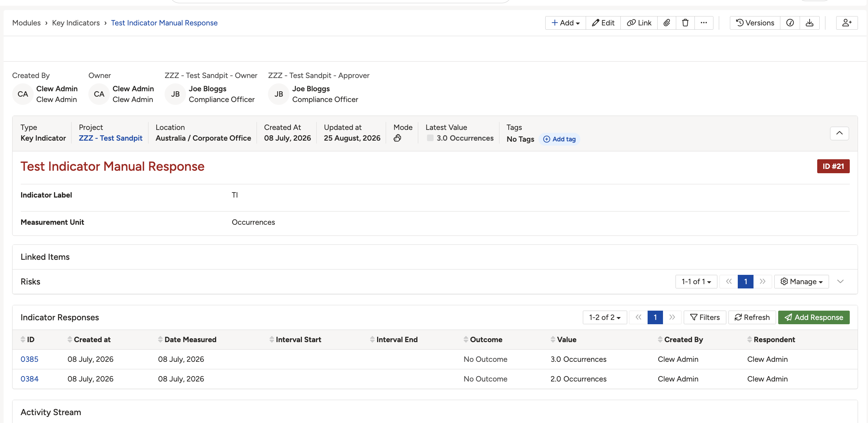Image resolution: width=868 pixels, height=423 pixels.
Task: Refresh the Indicator Responses list
Action: pyautogui.click(x=752, y=317)
